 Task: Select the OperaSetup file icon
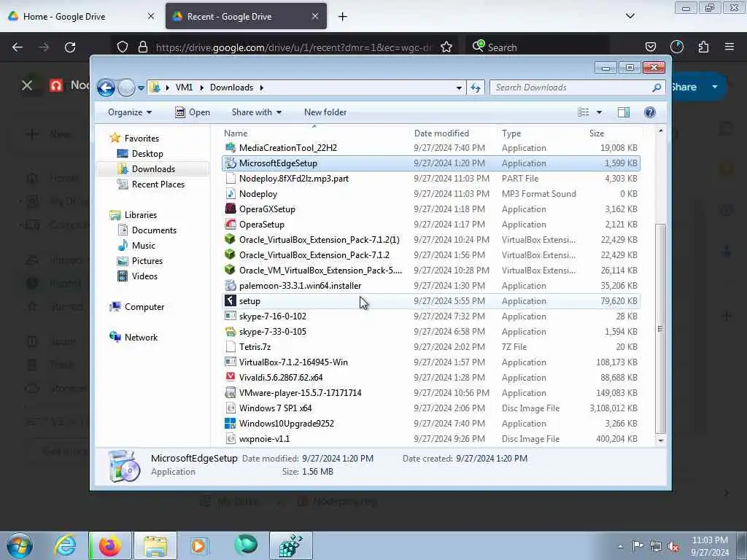[x=231, y=225]
